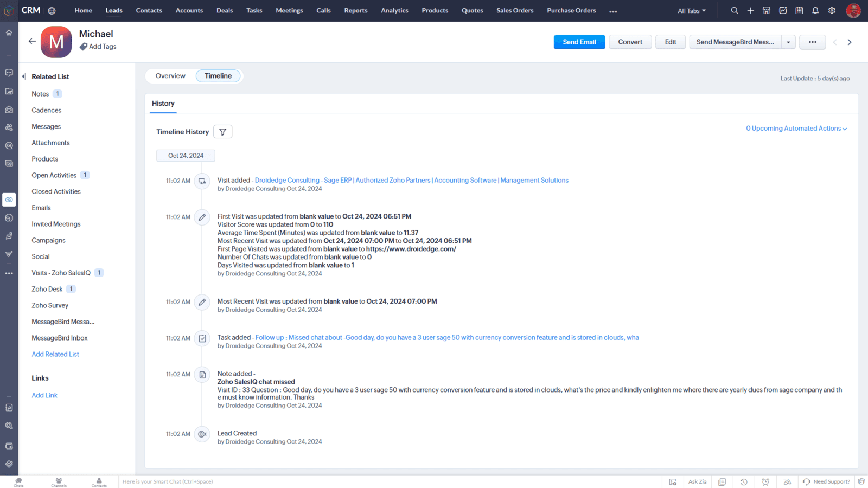Switch to the Overview view

tap(170, 76)
